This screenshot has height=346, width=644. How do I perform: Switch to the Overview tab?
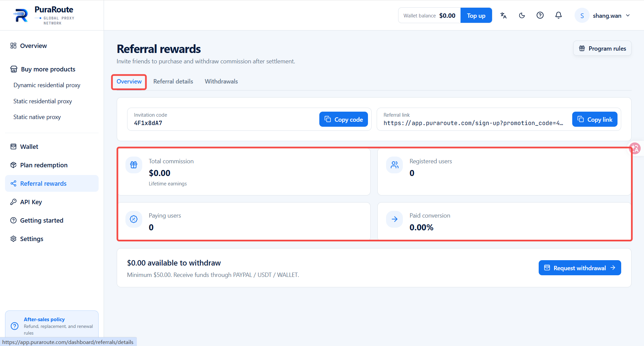129,81
